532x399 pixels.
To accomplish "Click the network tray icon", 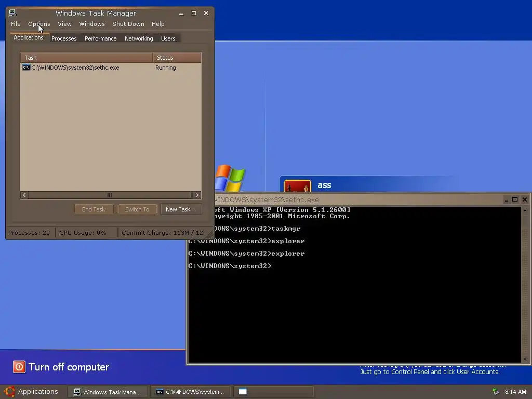I will point(496,392).
